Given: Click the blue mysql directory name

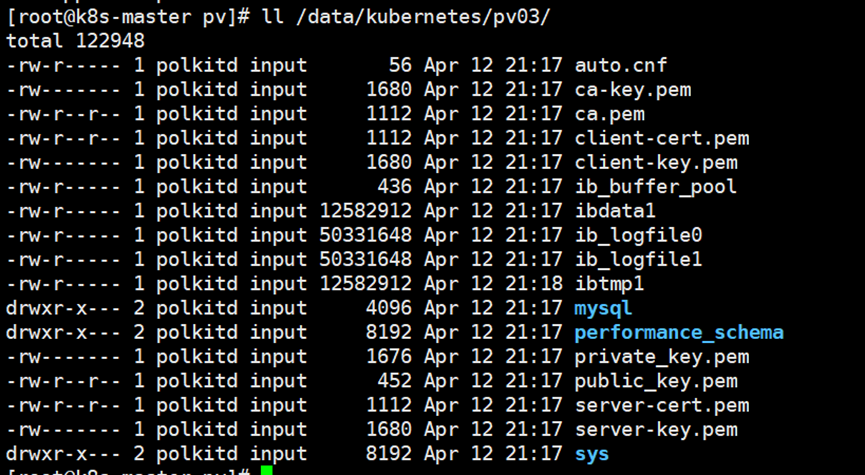Looking at the screenshot, I should click(x=603, y=308).
